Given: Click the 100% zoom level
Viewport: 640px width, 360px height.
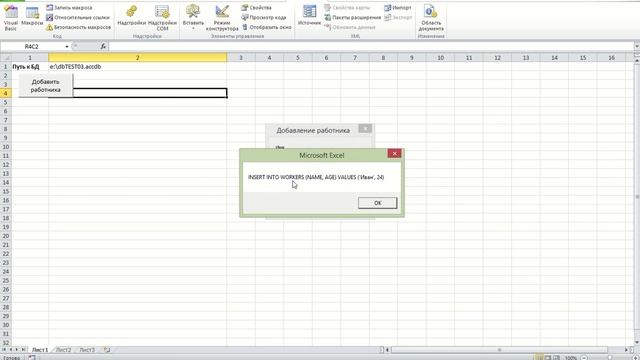Looking at the screenshot, I should coord(571,358).
